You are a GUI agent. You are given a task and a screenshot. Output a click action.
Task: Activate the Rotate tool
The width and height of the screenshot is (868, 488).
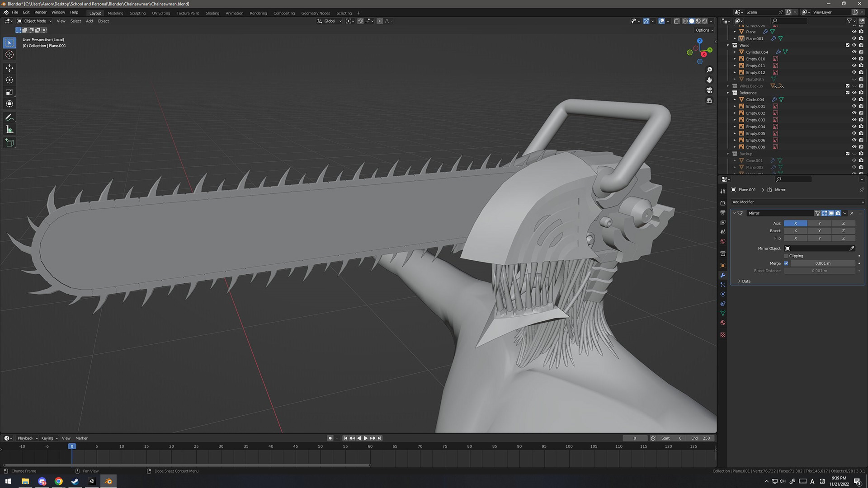point(9,80)
